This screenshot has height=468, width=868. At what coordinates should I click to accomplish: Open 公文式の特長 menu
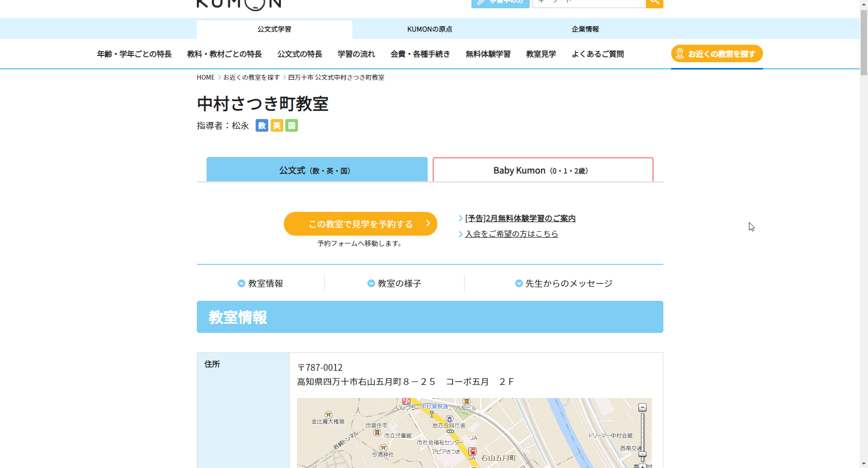tap(300, 54)
